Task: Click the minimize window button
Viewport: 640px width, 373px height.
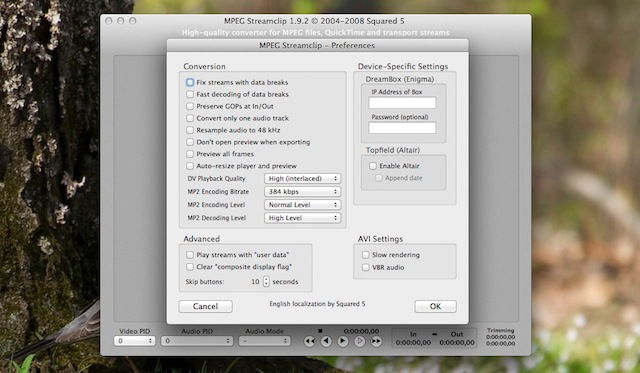Action: pyautogui.click(x=120, y=21)
